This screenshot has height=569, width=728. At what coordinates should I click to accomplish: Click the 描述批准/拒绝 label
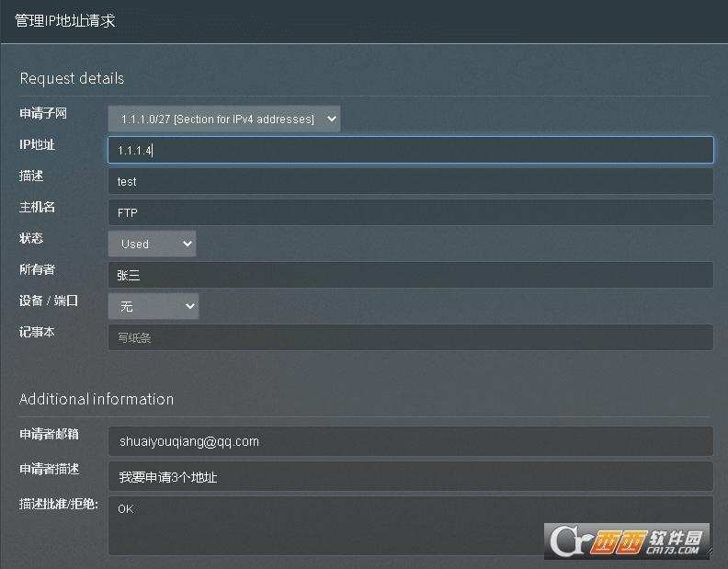pyautogui.click(x=59, y=504)
